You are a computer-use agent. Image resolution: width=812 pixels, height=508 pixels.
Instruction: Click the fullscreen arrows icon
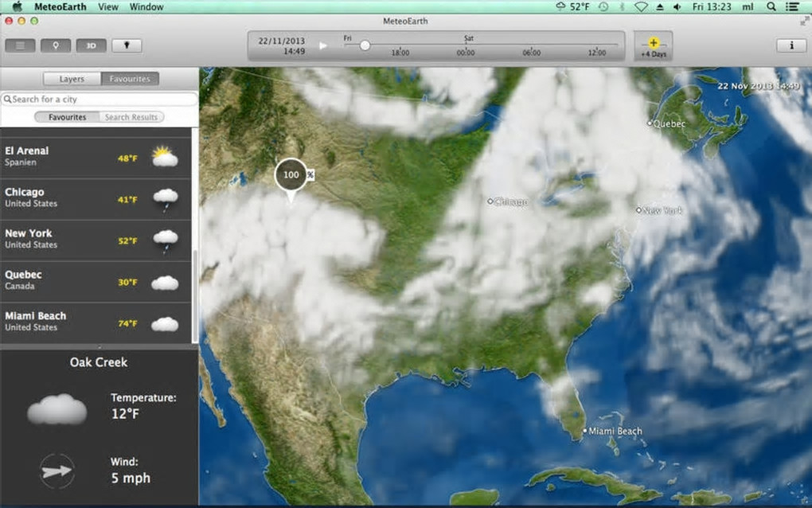tap(804, 21)
